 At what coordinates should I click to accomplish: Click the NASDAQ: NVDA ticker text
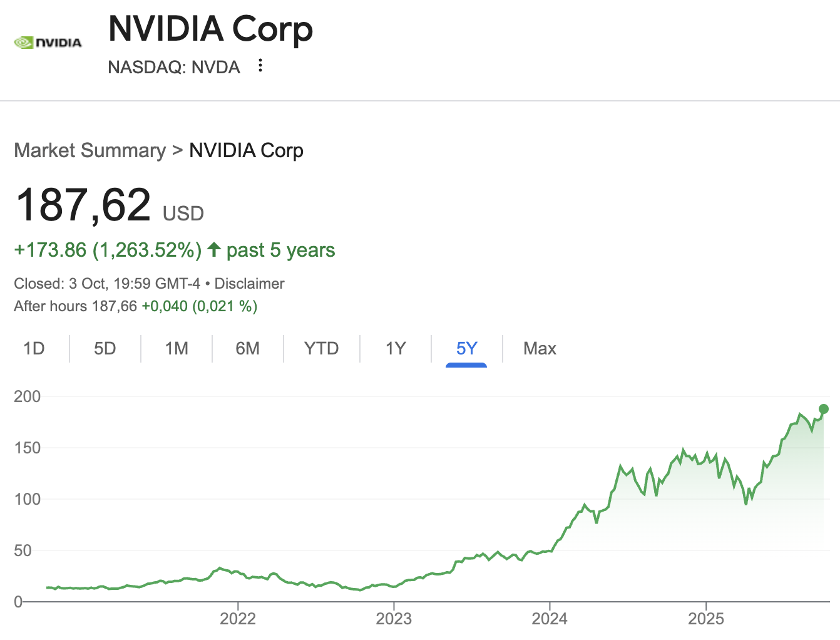(x=174, y=67)
